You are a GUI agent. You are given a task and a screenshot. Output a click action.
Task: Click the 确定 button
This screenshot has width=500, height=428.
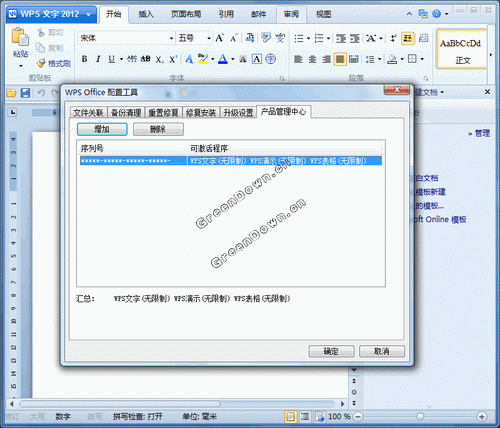[x=331, y=351]
